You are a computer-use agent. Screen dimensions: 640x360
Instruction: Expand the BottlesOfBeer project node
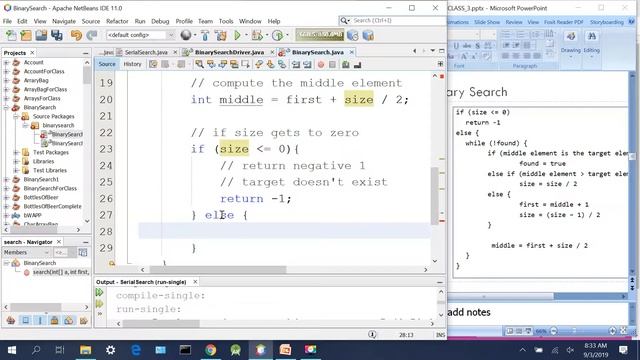click(x=6, y=197)
